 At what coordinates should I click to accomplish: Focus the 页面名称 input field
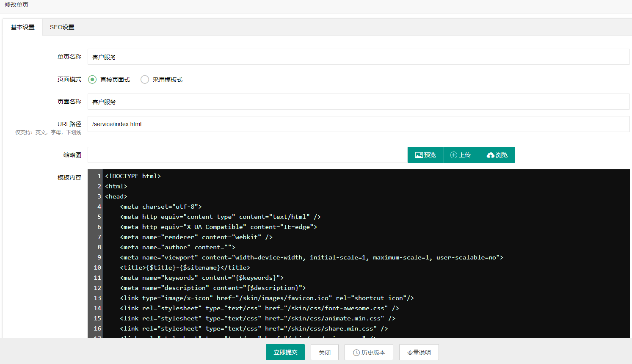click(x=359, y=102)
